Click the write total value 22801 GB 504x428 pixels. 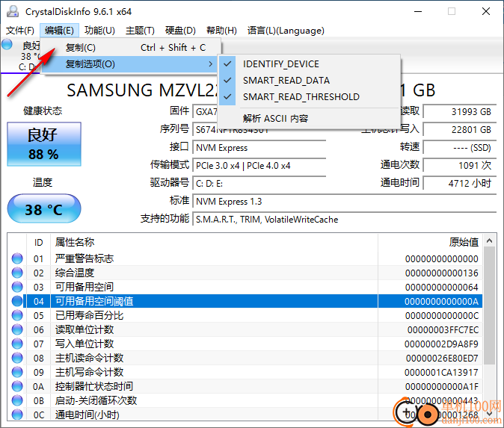point(460,130)
